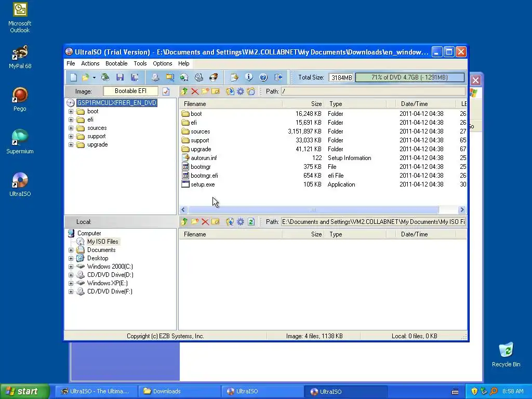Click red X Delete in Image pane toolbar
The image size is (532, 399).
click(x=195, y=91)
